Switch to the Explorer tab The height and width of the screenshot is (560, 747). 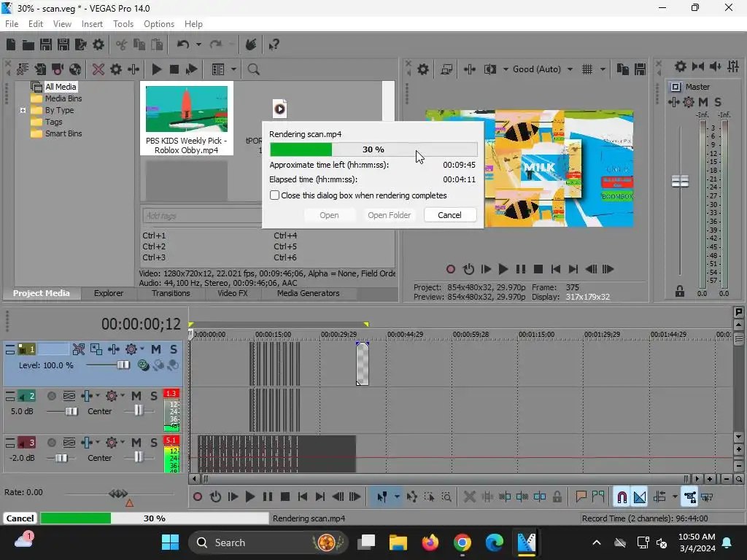[109, 293]
